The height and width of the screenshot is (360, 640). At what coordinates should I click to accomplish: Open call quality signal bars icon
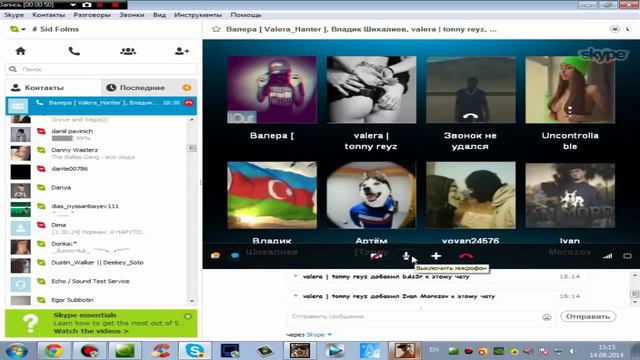[x=608, y=256]
